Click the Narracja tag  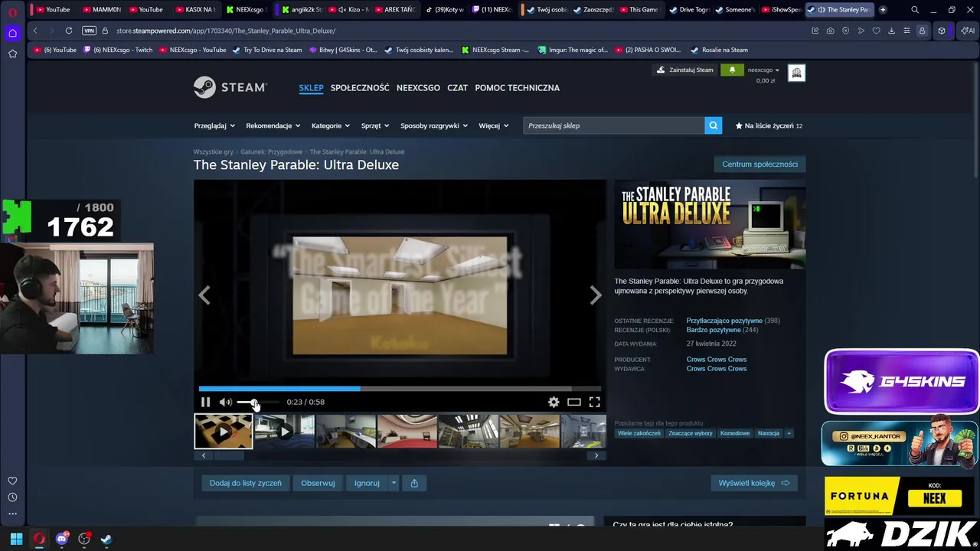(x=769, y=433)
